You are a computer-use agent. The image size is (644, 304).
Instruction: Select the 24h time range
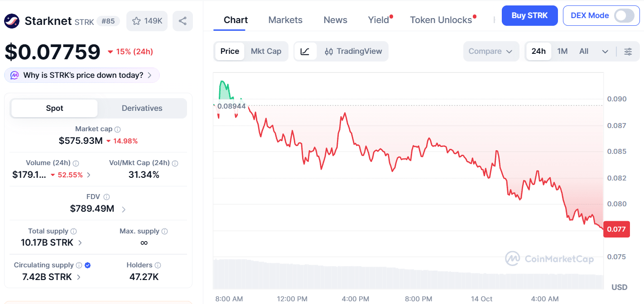click(x=538, y=52)
